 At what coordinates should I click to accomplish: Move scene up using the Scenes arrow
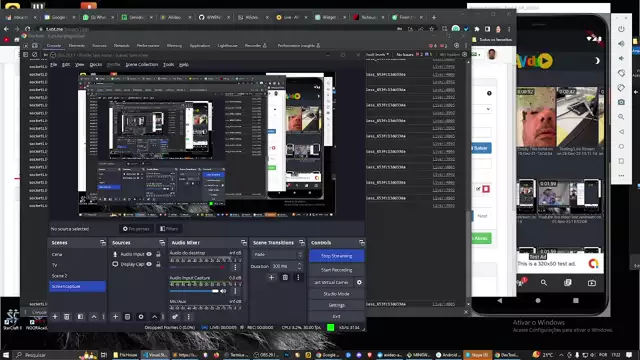click(x=94, y=316)
